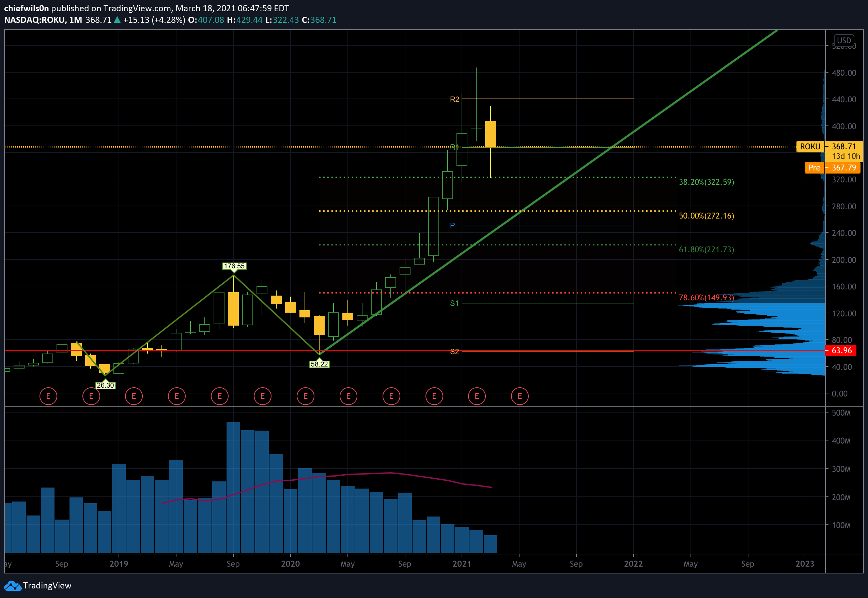868x598 pixels.
Task: Click the 440.00 price axis label
Action: click(x=844, y=99)
